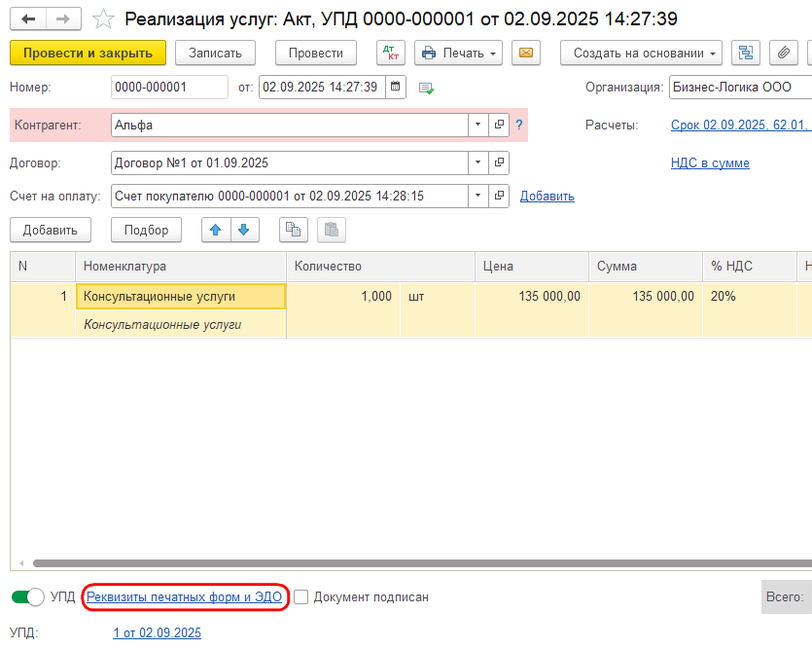Viewport: 812px width, 649px height.
Task: Open document structure (related documents) icon
Action: point(745,53)
